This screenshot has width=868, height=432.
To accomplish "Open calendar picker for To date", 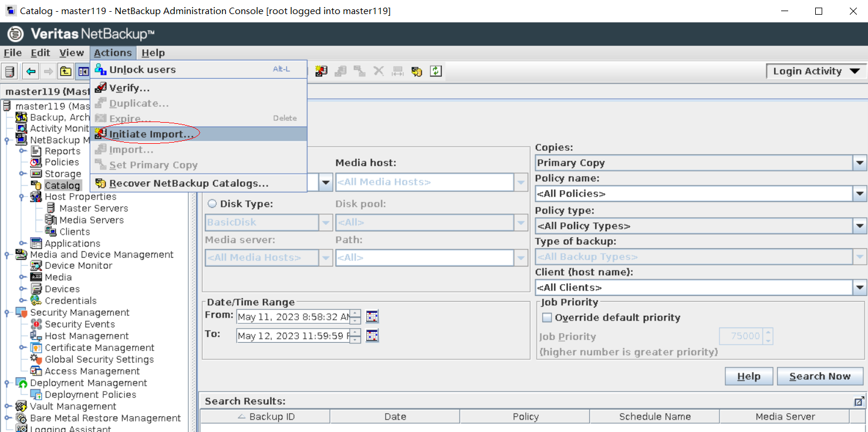I will pyautogui.click(x=372, y=336).
